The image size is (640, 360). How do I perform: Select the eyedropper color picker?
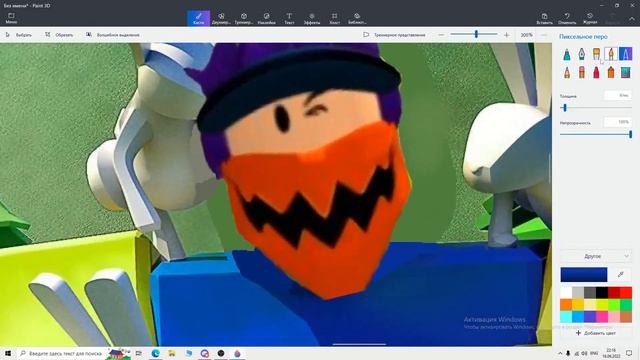[x=620, y=275]
